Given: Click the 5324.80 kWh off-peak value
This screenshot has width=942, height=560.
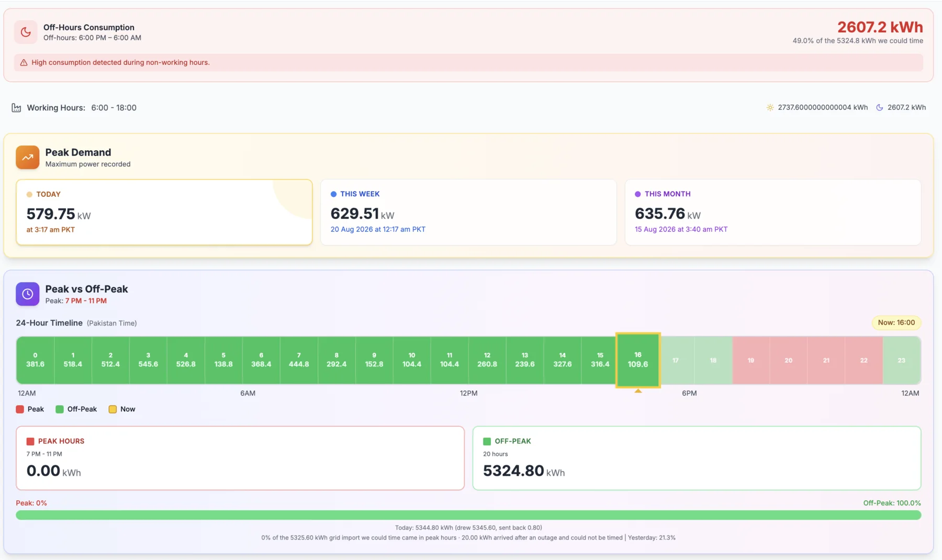Looking at the screenshot, I should pos(524,471).
